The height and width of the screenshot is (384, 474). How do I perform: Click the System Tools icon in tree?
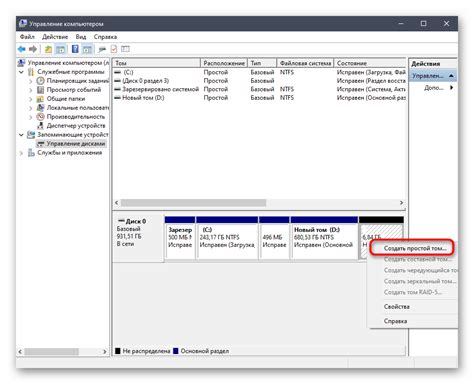[x=31, y=72]
